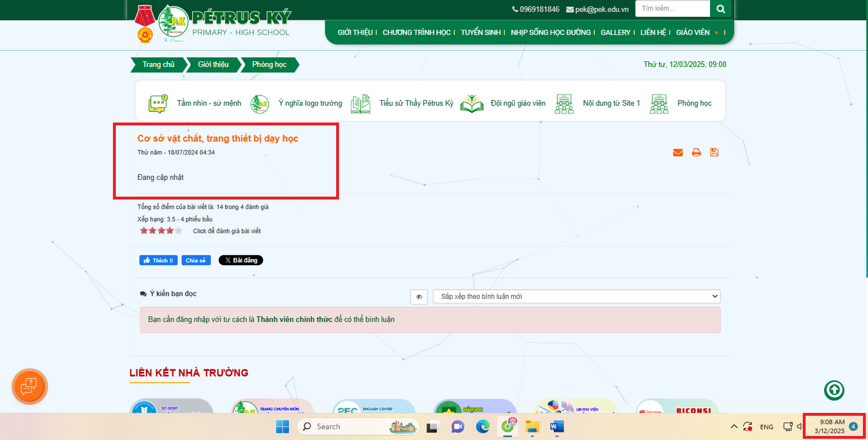The width and height of the screenshot is (868, 440).
Task: Open the CHƯƠNG TRÌNH HỌC menu
Action: [417, 32]
